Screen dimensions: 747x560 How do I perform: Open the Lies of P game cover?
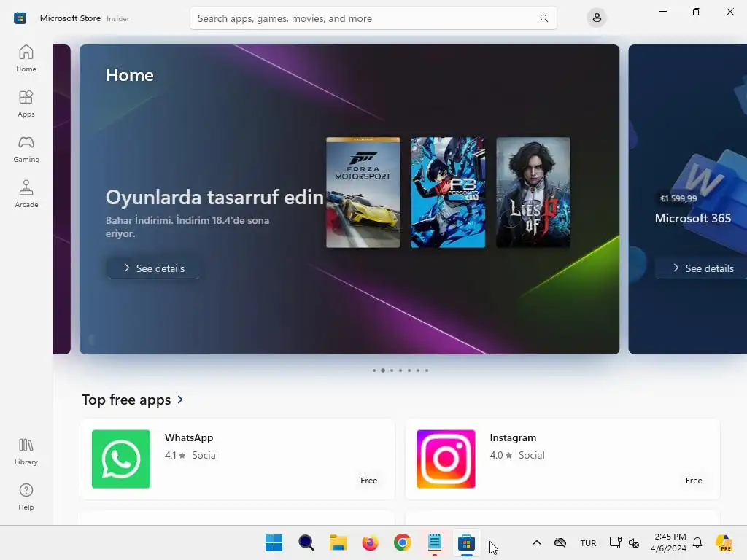(x=533, y=192)
